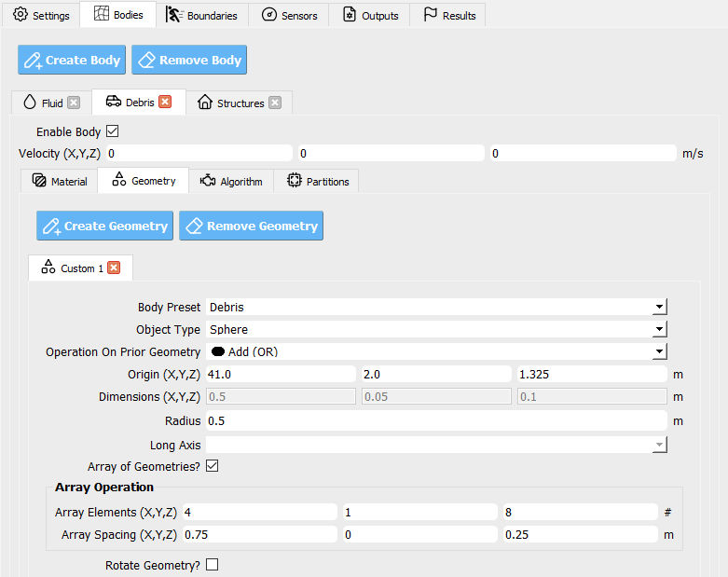Click the Partitions chip icon
This screenshot has width=728, height=577.
295,180
